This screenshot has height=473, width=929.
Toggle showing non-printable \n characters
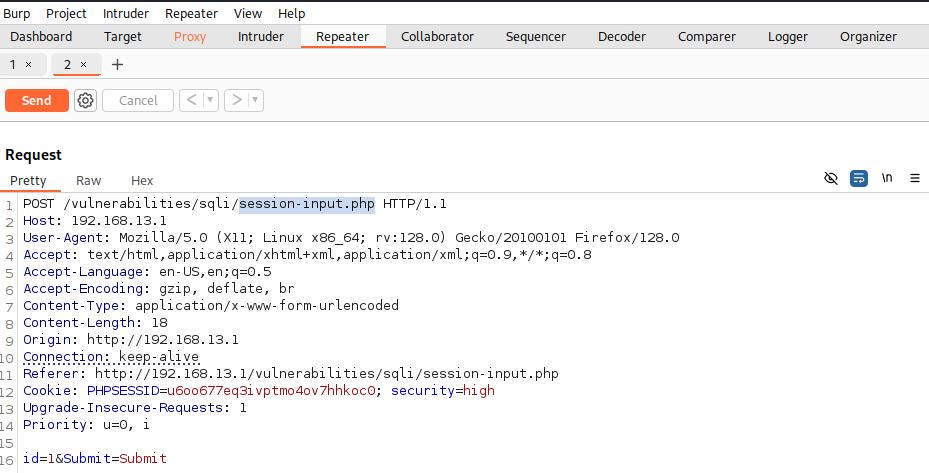point(887,178)
